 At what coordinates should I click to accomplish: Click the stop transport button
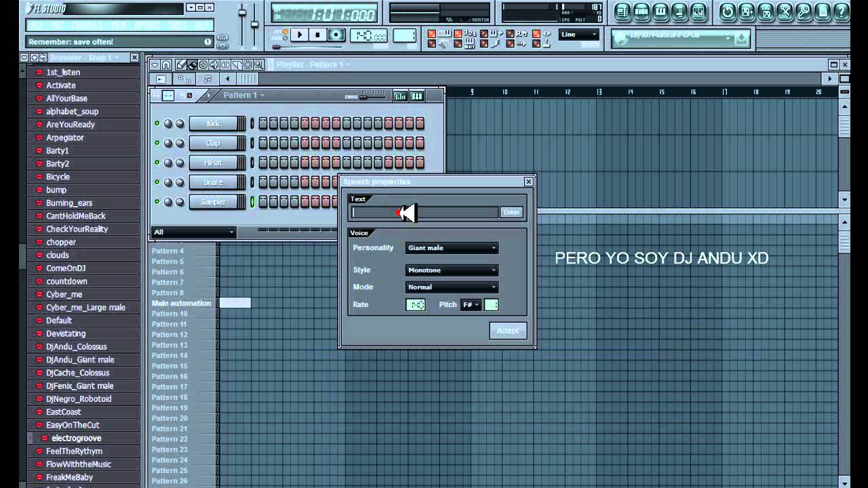(317, 35)
